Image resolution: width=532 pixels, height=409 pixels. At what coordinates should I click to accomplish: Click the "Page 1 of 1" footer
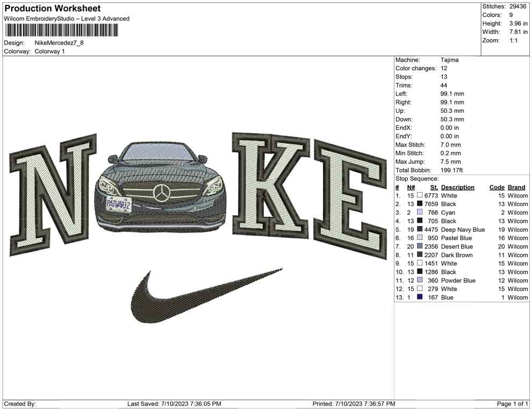click(x=512, y=404)
